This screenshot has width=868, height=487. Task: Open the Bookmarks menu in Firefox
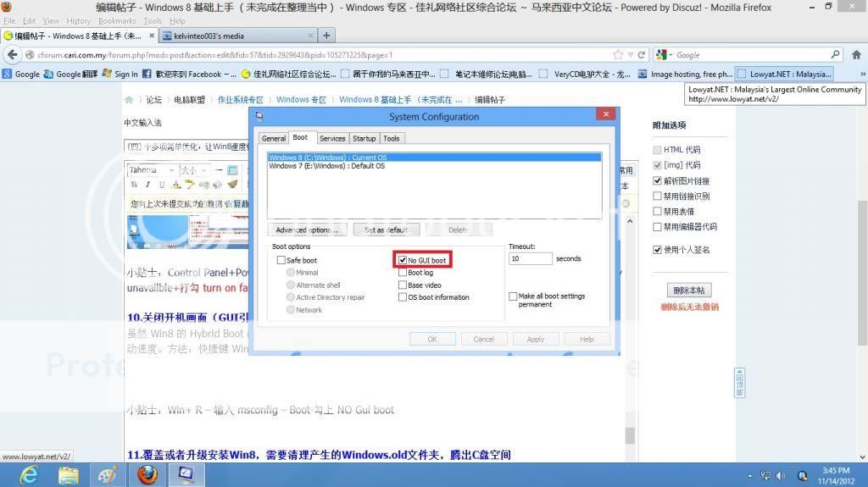click(x=116, y=20)
